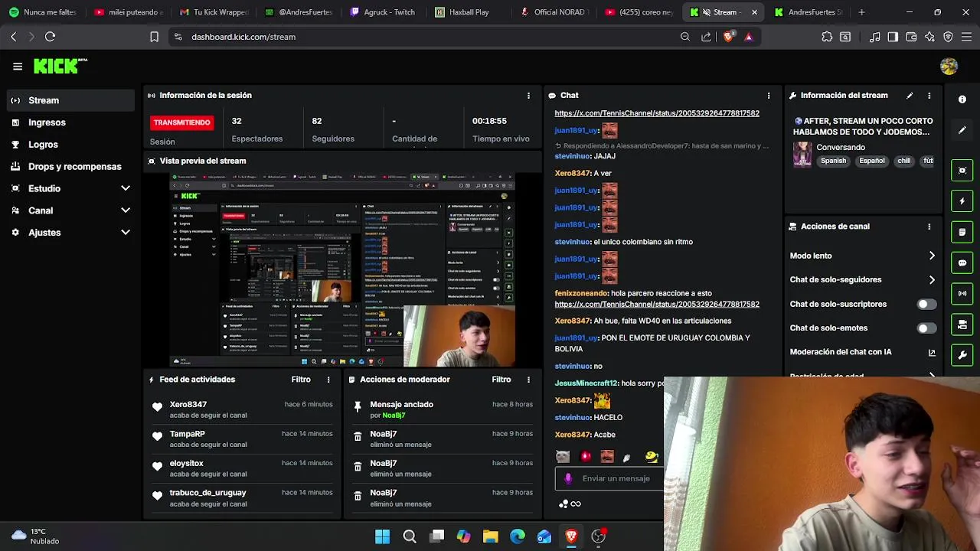The width and height of the screenshot is (980, 551).
Task: Click pencil icon in right rail
Action: pos(962,130)
